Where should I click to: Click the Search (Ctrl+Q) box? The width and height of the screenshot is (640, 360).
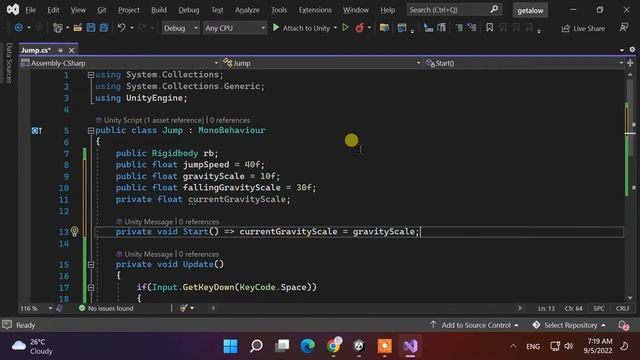coord(454,10)
